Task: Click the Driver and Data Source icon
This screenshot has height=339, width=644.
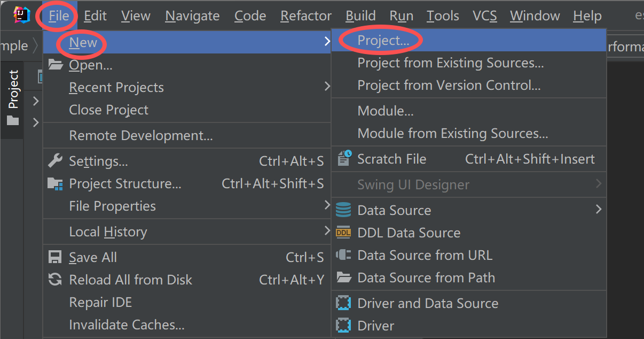Action: [343, 303]
